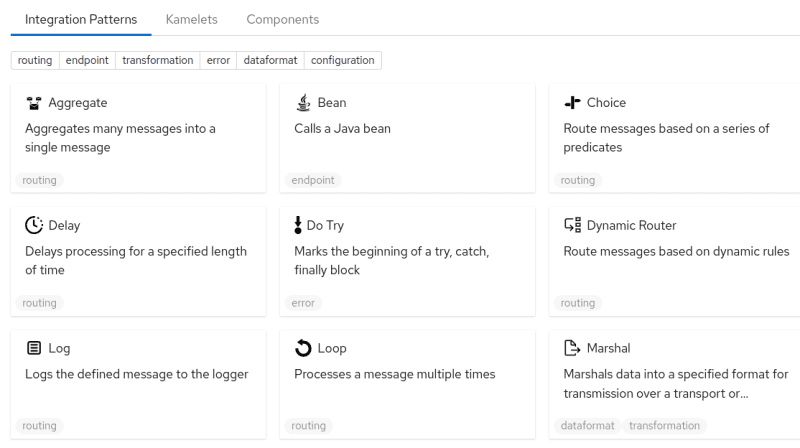Toggle the endpoint filter tag
Image resolution: width=800 pixels, height=448 pixels.
87,60
